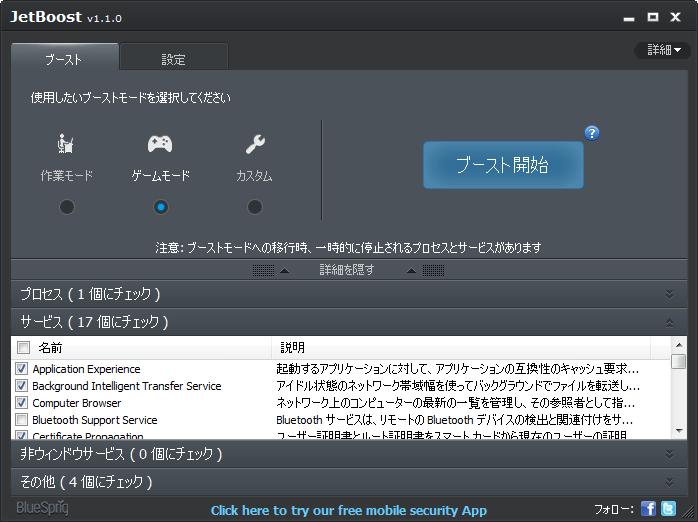
Task: Click the services list scrollbar thumb
Action: 679,361
